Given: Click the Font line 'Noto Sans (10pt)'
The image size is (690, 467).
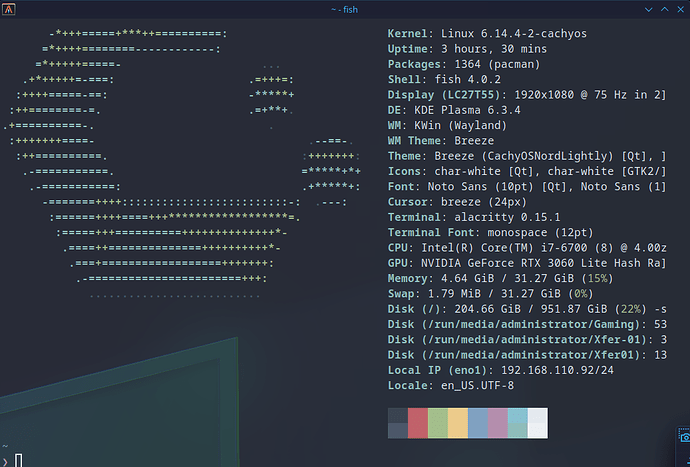Looking at the screenshot, I should pos(480,187).
